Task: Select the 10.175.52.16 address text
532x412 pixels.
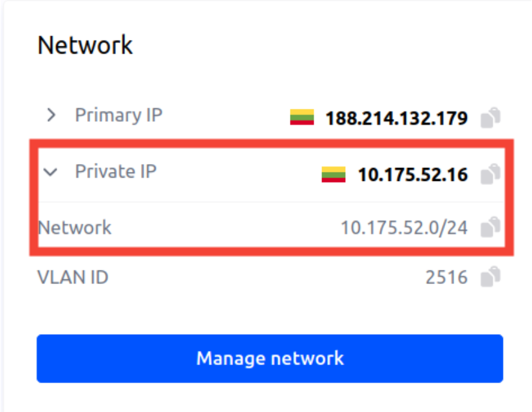Action: 413,174
